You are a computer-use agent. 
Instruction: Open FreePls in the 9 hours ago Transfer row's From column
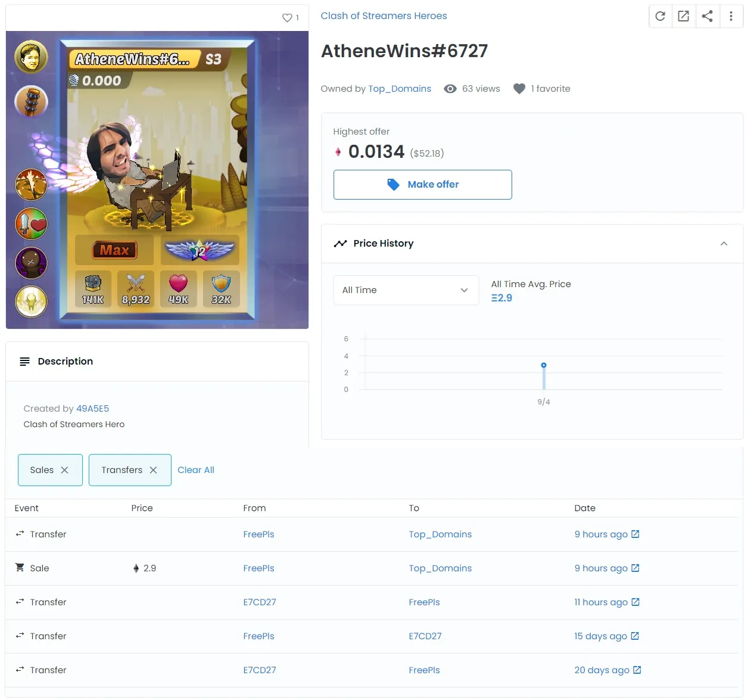pos(258,534)
